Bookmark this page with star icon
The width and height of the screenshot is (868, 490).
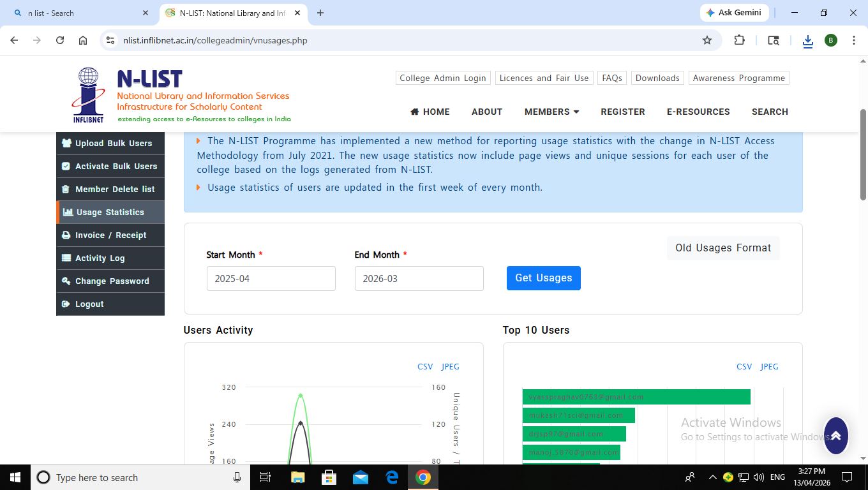tap(707, 40)
